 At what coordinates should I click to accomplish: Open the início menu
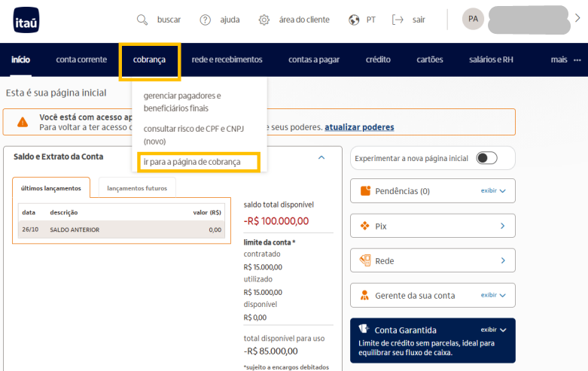(x=20, y=59)
